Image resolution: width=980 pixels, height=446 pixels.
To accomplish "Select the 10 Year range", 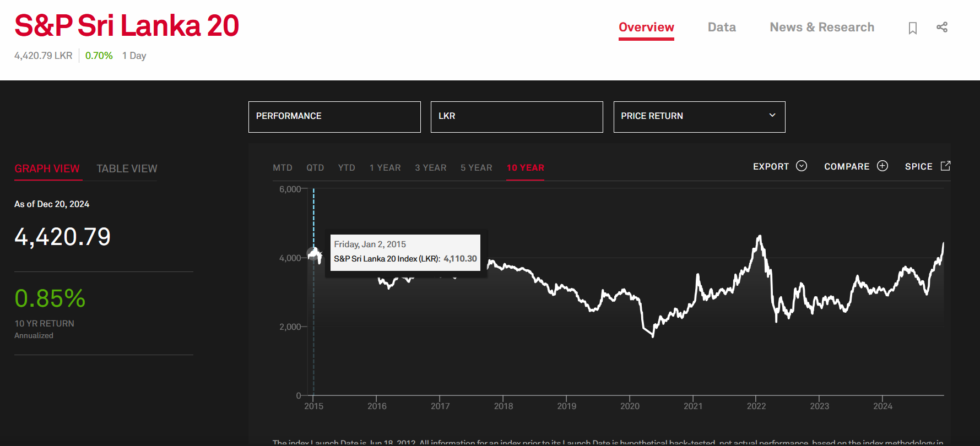I will coord(526,167).
